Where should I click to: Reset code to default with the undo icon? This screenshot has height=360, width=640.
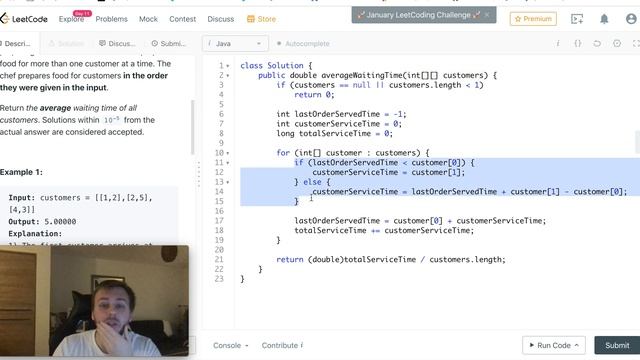597,43
